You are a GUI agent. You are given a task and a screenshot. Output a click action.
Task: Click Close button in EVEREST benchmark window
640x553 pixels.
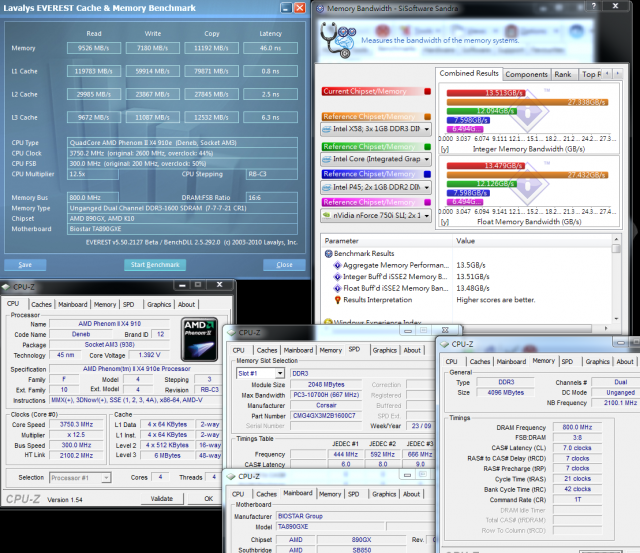point(284,265)
